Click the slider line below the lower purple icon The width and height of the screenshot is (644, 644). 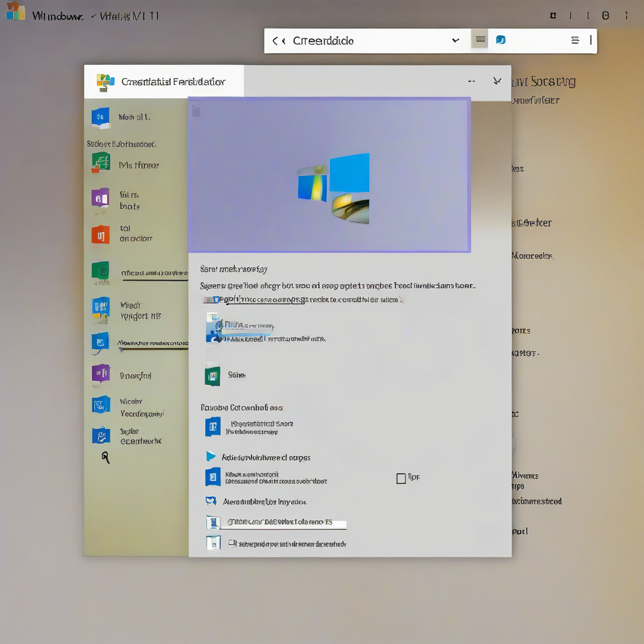153,348
